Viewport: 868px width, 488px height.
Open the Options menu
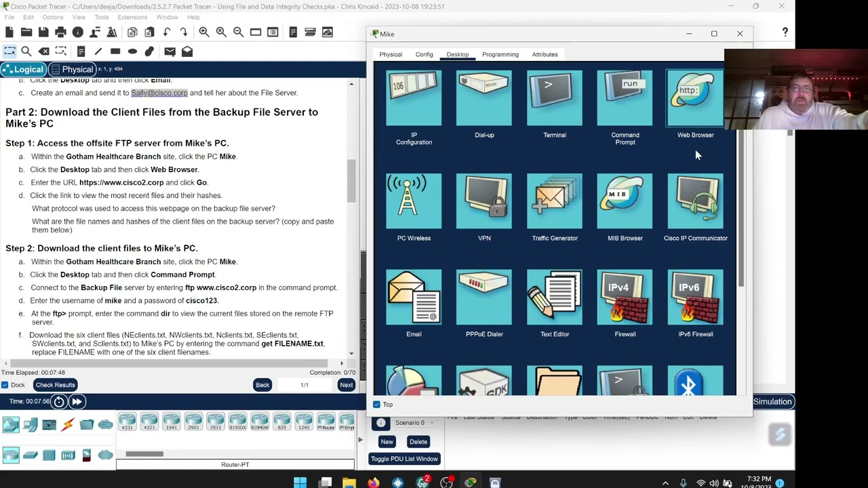(x=53, y=17)
